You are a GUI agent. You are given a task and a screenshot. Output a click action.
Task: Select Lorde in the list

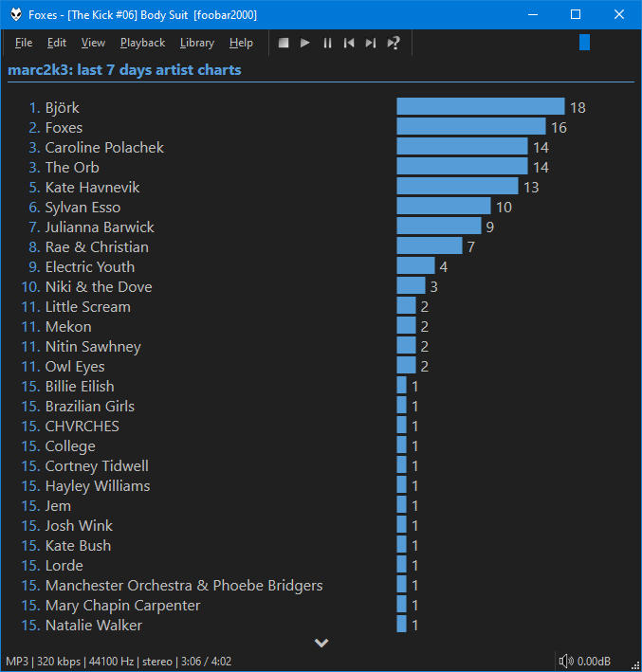[x=64, y=566]
